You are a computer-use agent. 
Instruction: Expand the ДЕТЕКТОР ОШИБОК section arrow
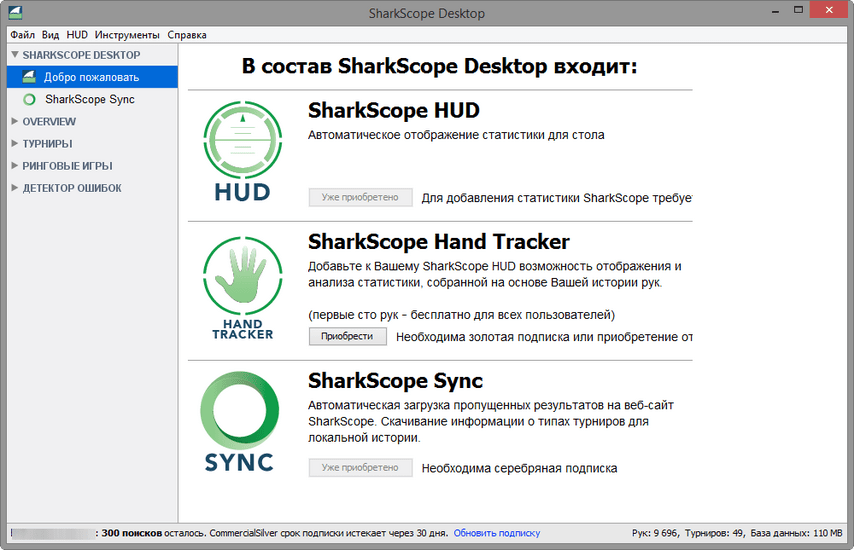click(15, 187)
